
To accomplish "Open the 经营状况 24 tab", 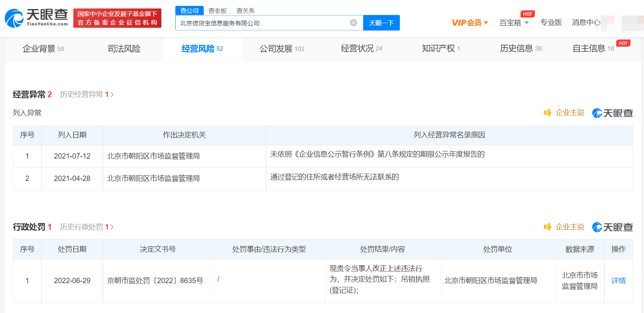I will [x=362, y=48].
